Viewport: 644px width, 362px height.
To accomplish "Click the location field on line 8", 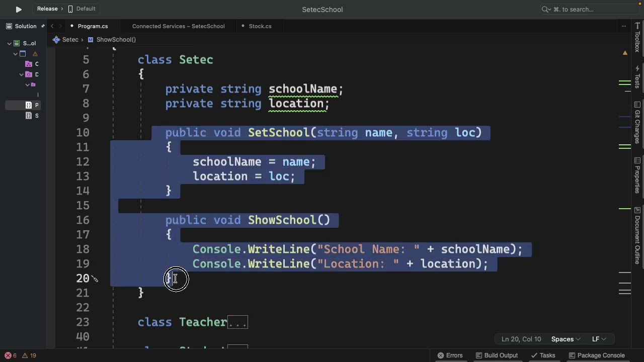I will pos(296,104).
